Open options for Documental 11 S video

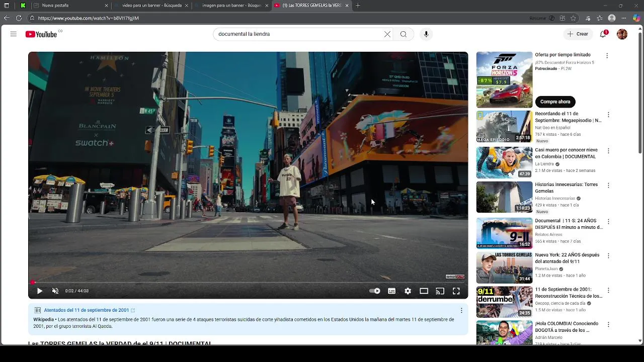point(608,222)
